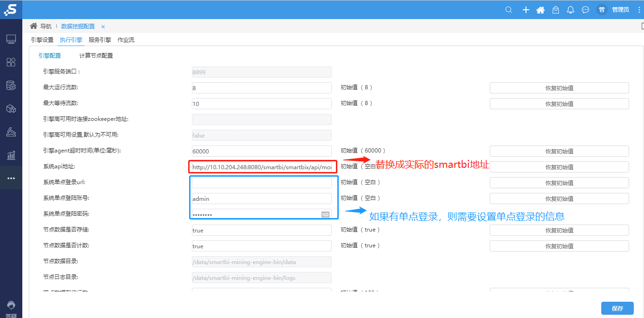
Task: Restore initial value for 最大运行流数
Action: (559, 88)
